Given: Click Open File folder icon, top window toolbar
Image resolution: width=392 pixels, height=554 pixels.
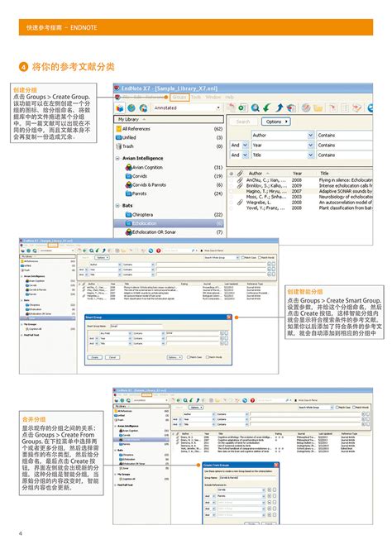Looking at the screenshot, I should [318, 107].
